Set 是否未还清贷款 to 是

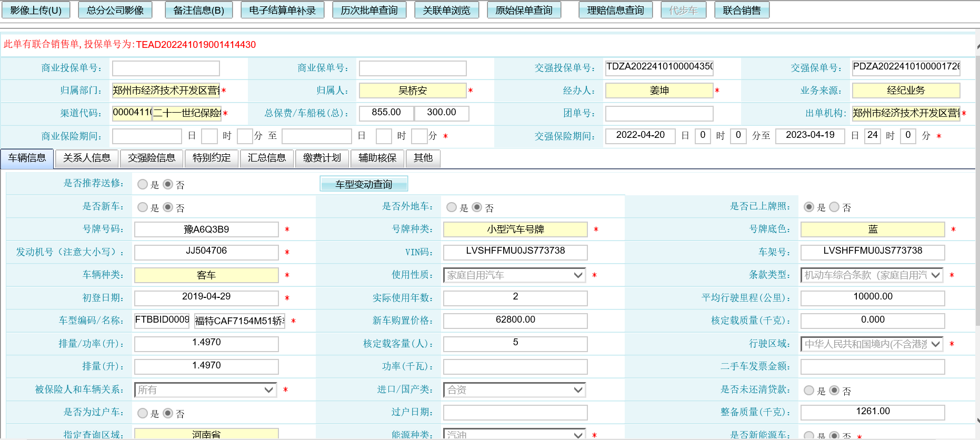tap(809, 391)
